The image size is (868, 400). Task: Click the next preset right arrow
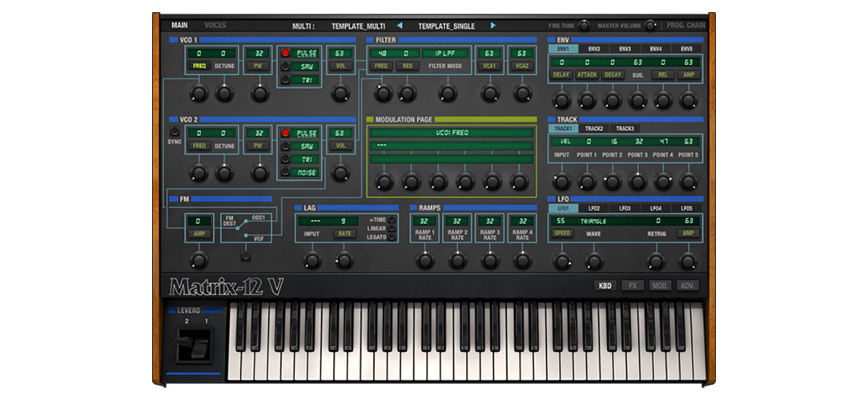click(x=493, y=26)
